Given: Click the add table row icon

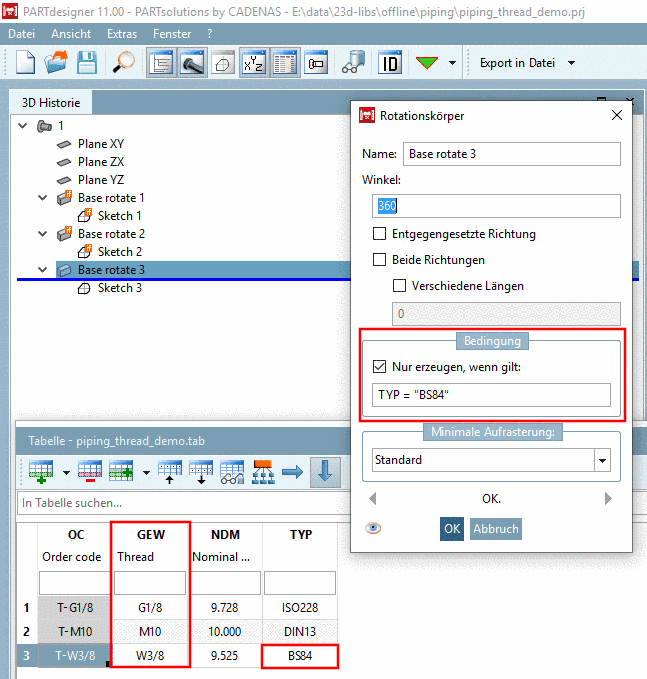Looking at the screenshot, I should [x=41, y=472].
